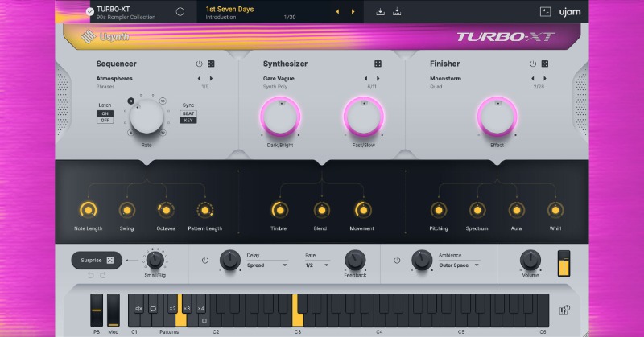Toggle Sequencer power button

(x=199, y=64)
